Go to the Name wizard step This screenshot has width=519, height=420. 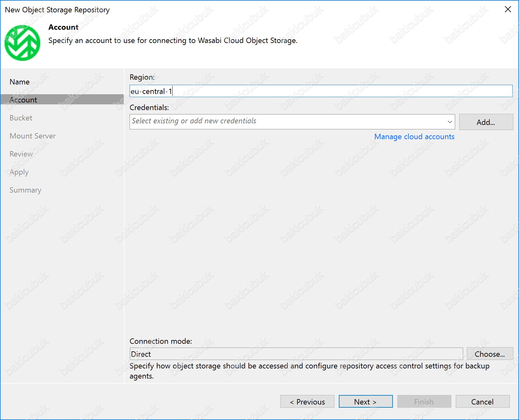tap(20, 82)
